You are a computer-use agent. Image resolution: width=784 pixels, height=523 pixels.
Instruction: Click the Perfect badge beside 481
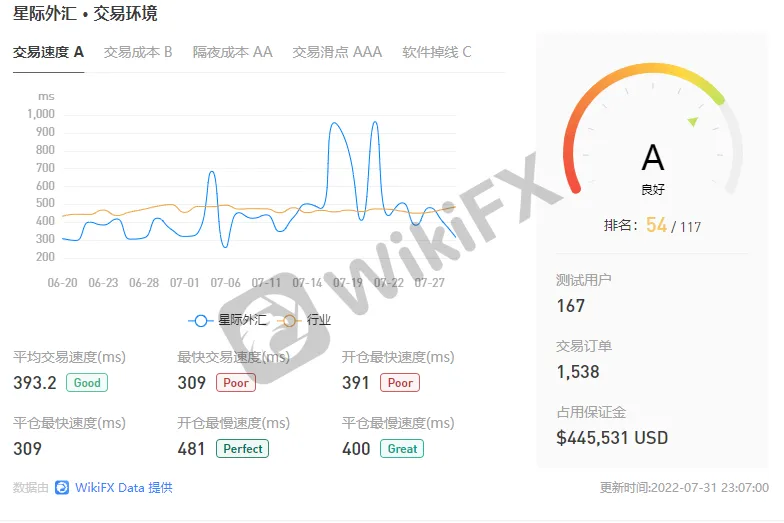242,448
